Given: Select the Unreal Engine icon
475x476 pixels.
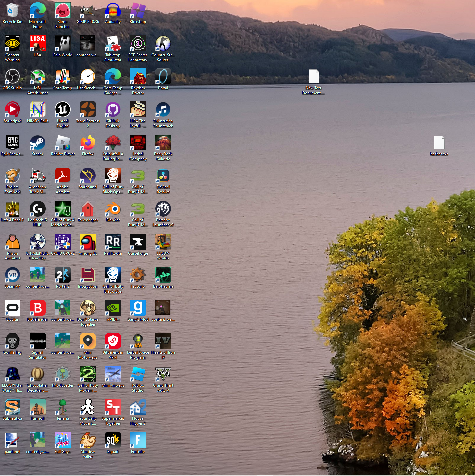Looking at the screenshot, I should (63, 110).
